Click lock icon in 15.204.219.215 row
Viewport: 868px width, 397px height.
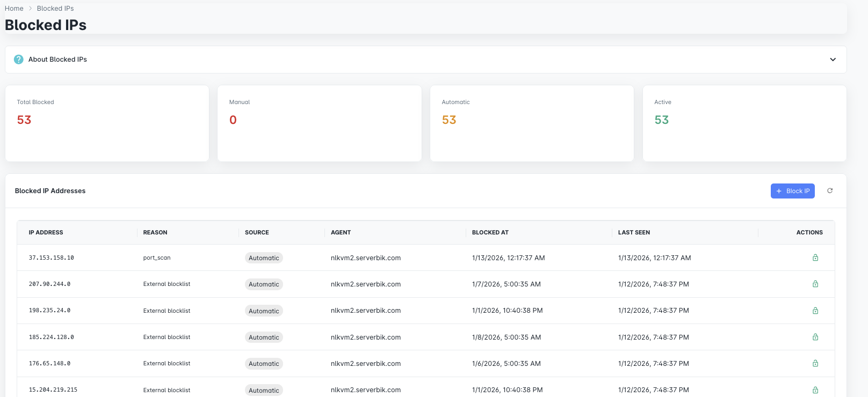(815, 390)
